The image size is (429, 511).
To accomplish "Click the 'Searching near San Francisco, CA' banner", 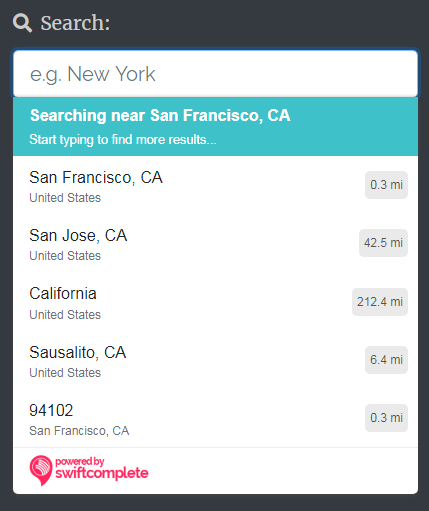I will [x=215, y=126].
